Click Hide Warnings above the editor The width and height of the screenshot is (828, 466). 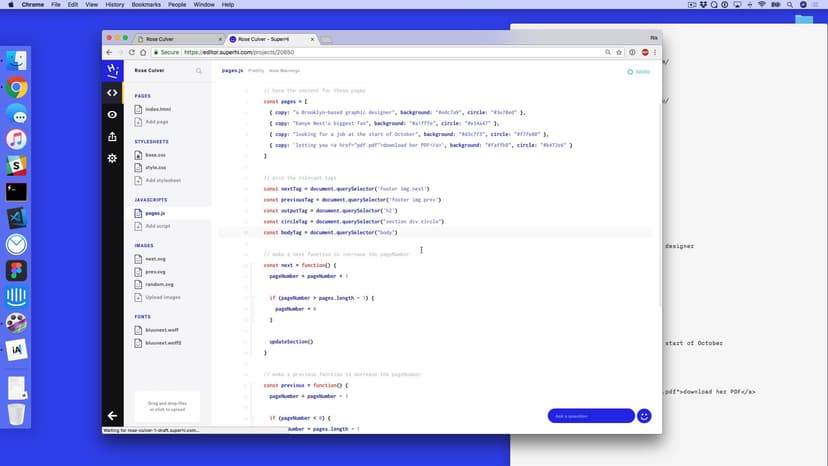[x=285, y=71]
